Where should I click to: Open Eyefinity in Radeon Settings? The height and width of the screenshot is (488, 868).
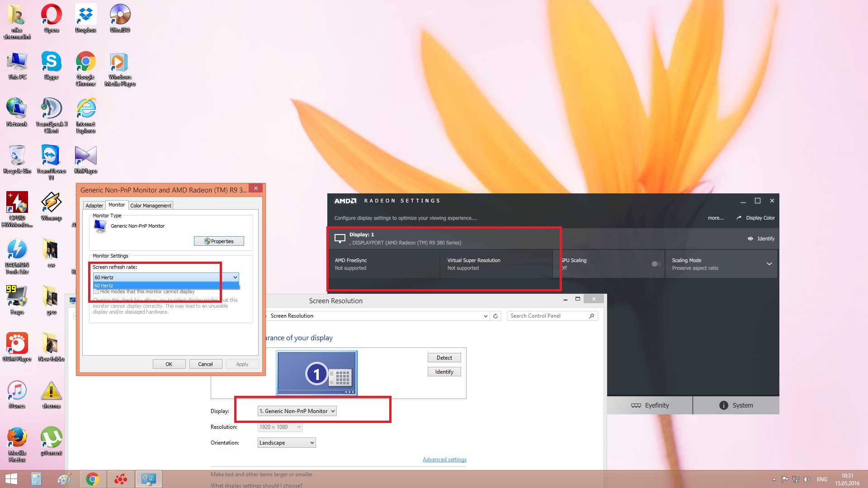(650, 405)
